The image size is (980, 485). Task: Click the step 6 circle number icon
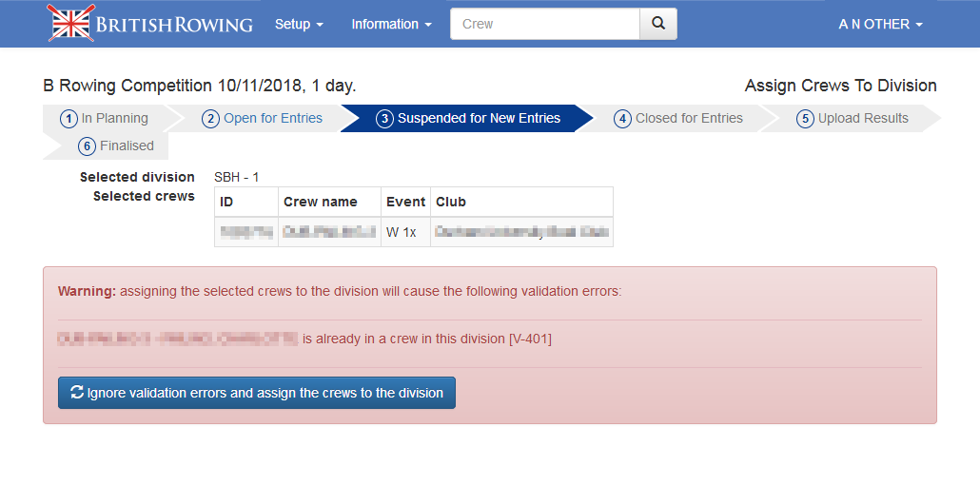pyautogui.click(x=88, y=146)
